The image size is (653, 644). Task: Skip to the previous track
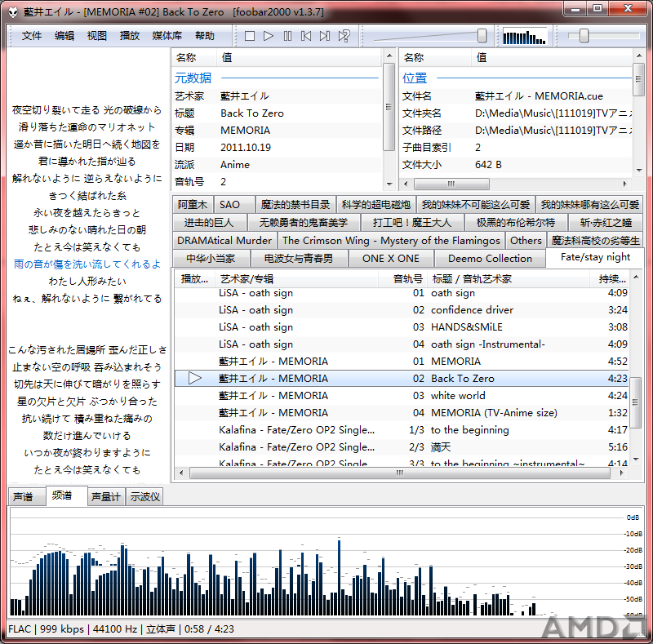coord(306,36)
